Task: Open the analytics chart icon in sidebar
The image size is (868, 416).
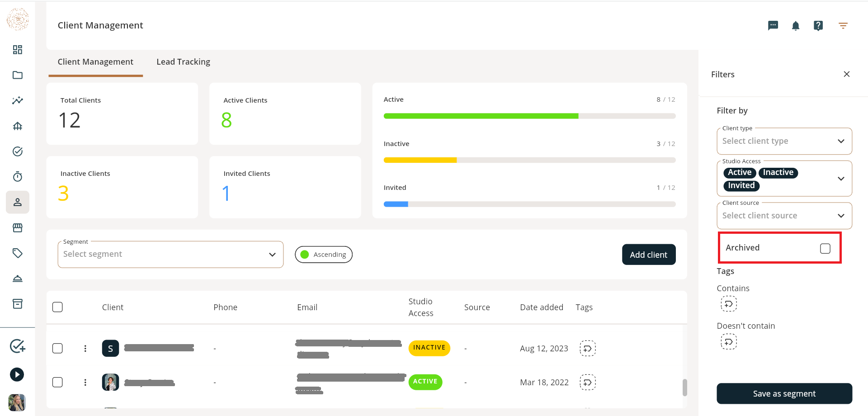Action: coord(18,100)
